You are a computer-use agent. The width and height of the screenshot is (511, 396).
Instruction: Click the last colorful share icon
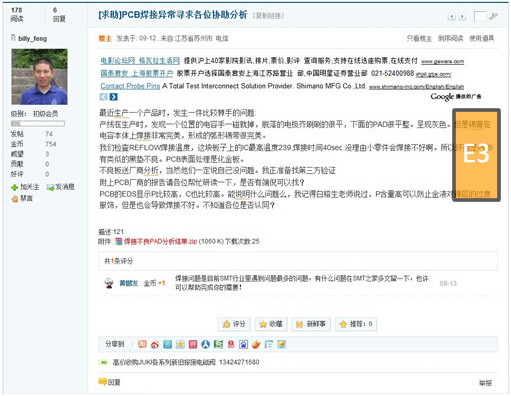click(x=282, y=344)
